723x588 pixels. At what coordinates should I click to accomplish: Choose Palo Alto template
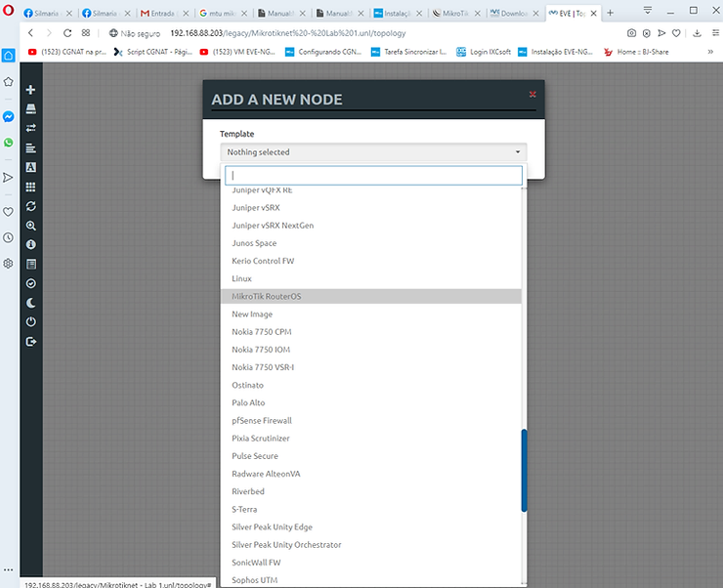(x=371, y=402)
